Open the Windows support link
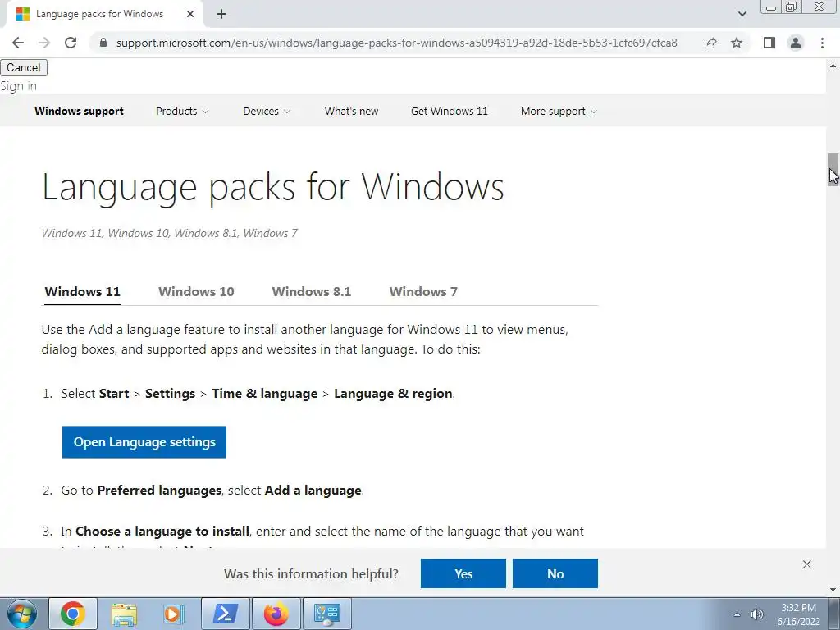 (x=79, y=111)
